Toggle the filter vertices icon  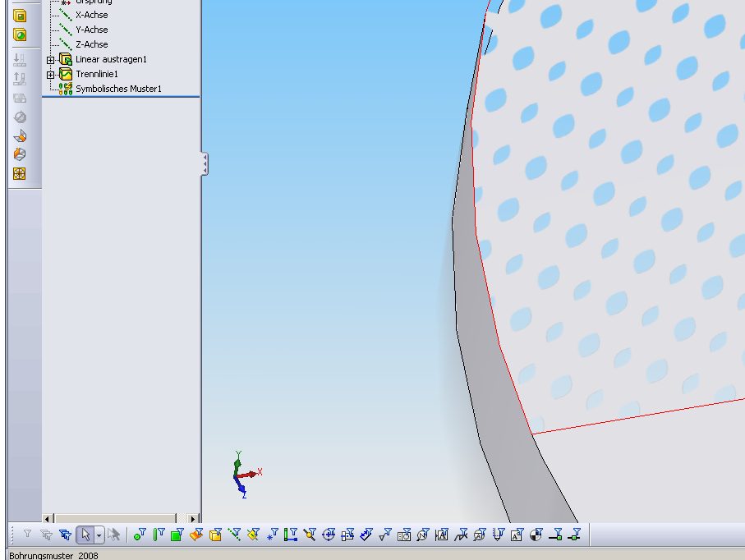[140, 535]
